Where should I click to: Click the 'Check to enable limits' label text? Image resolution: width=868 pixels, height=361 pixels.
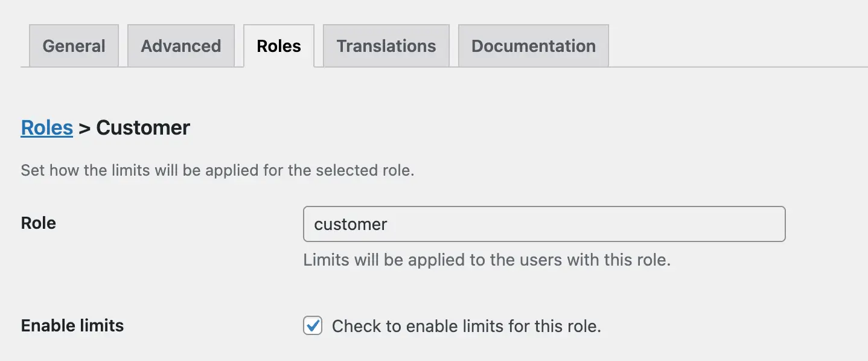[x=466, y=327]
